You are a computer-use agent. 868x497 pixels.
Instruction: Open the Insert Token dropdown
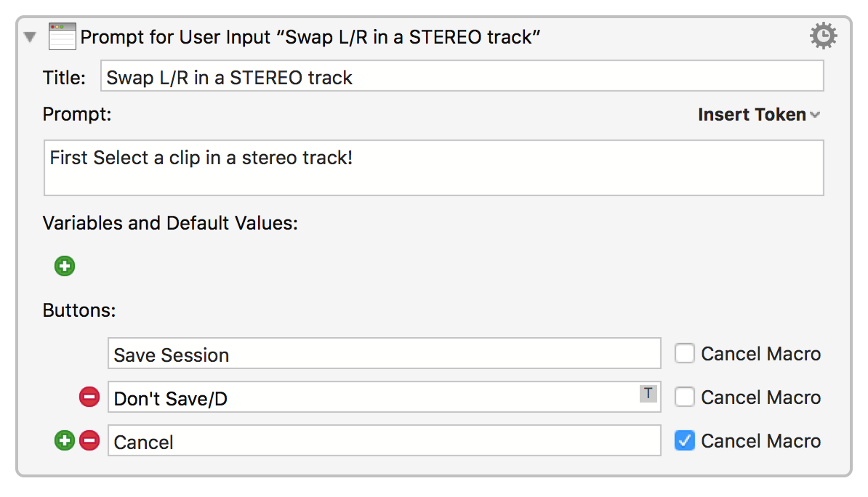click(x=759, y=115)
